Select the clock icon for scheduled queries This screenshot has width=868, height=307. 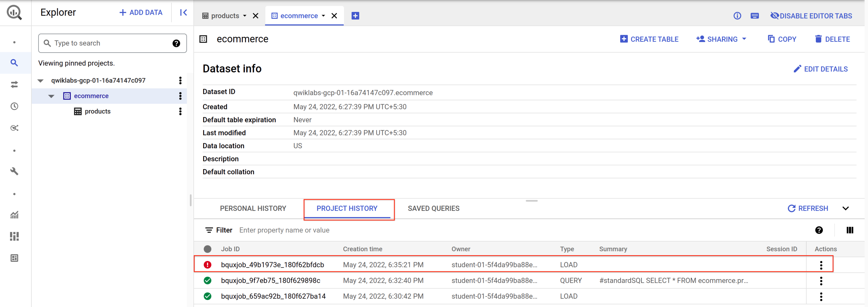tap(14, 106)
